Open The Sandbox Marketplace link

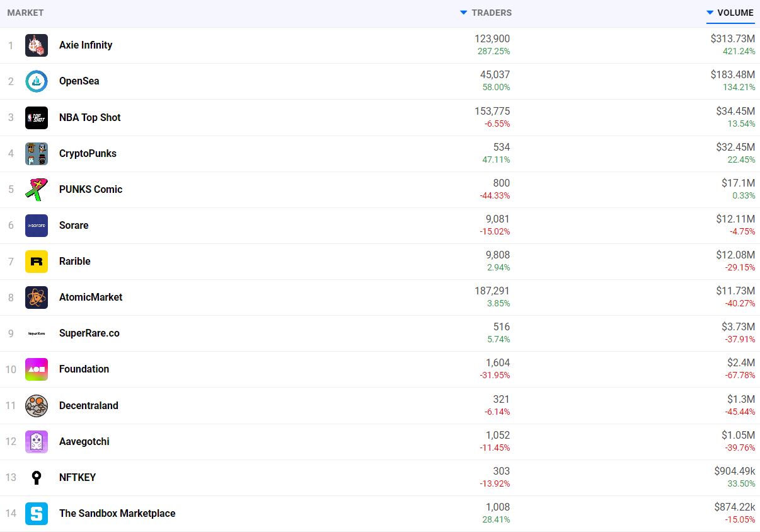point(117,514)
